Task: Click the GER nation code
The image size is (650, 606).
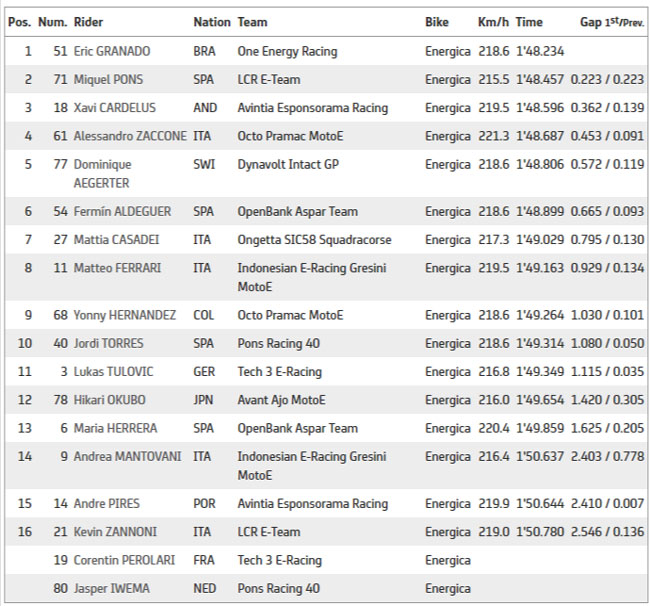Action: click(204, 371)
